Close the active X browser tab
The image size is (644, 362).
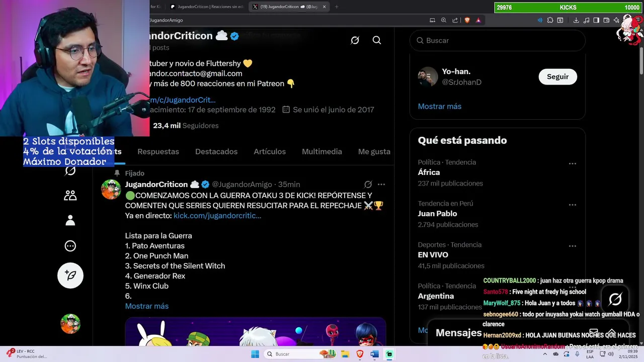324,7
